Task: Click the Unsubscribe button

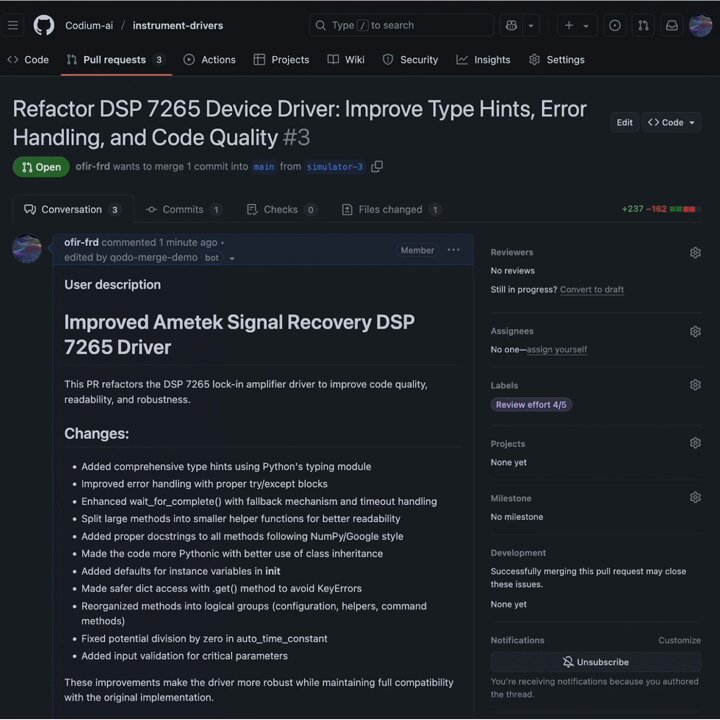Action: [x=596, y=662]
